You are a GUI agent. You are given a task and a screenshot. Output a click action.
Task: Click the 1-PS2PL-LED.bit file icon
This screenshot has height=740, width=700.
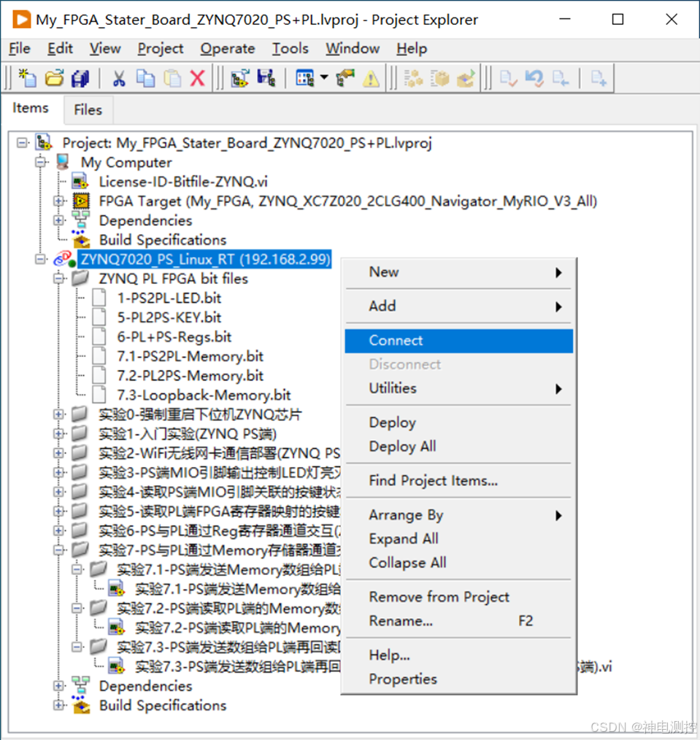99,298
